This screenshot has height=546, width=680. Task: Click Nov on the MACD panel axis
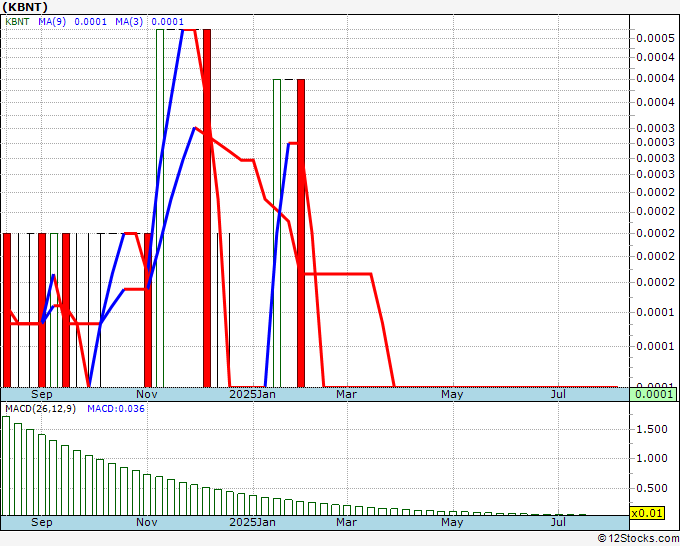coord(147,522)
